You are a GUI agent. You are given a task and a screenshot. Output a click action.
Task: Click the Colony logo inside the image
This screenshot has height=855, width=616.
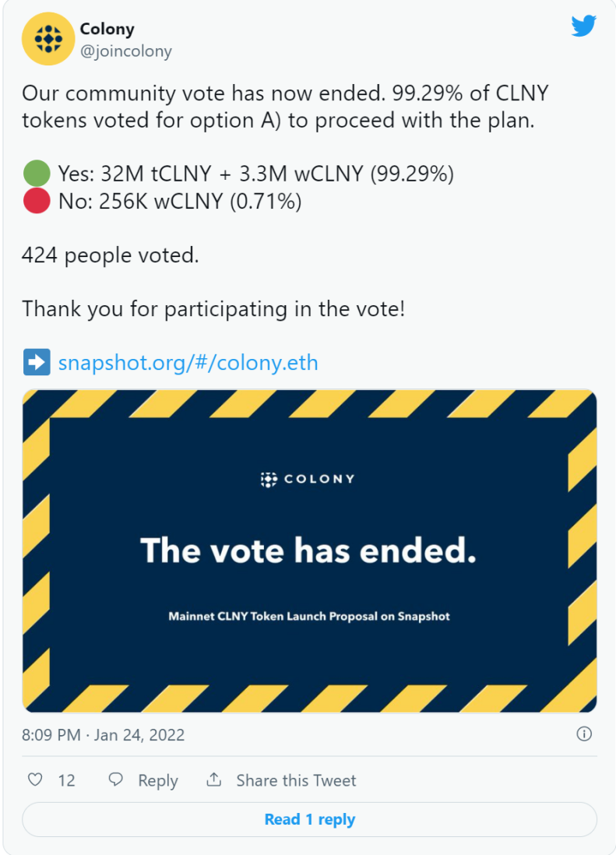[308, 480]
